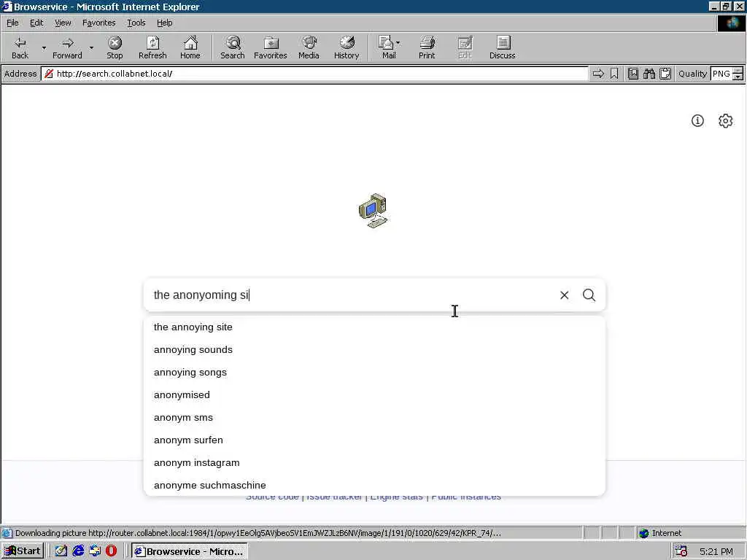Screen dimensions: 747x560
Task: Select suggestion 'anonym sms'
Action: 374,418
